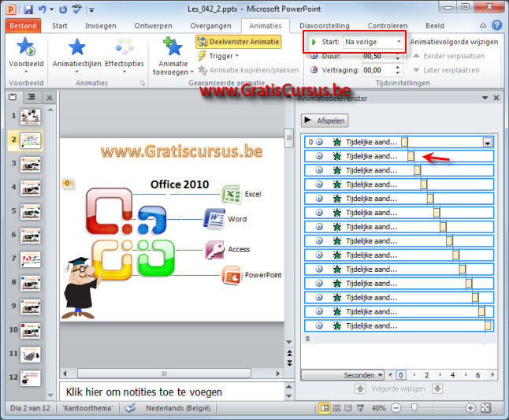Expand Animaties group dialog launcher

point(142,84)
